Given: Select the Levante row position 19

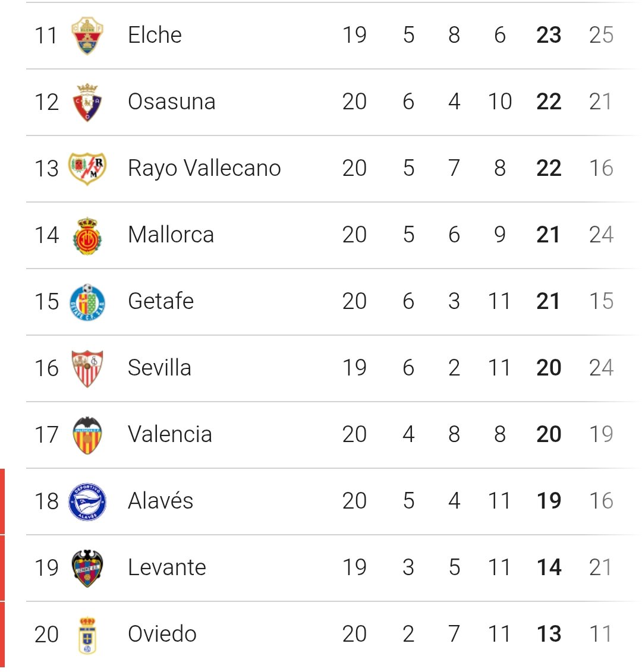Looking at the screenshot, I should 46,567.
